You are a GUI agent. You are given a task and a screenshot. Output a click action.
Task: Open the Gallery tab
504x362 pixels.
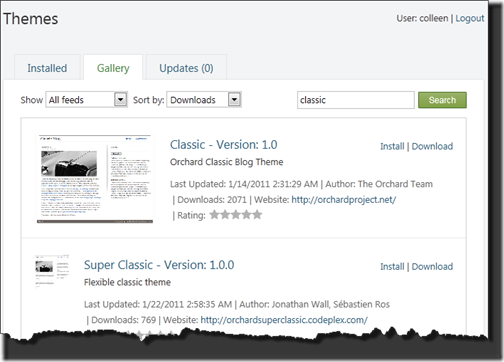[113, 68]
